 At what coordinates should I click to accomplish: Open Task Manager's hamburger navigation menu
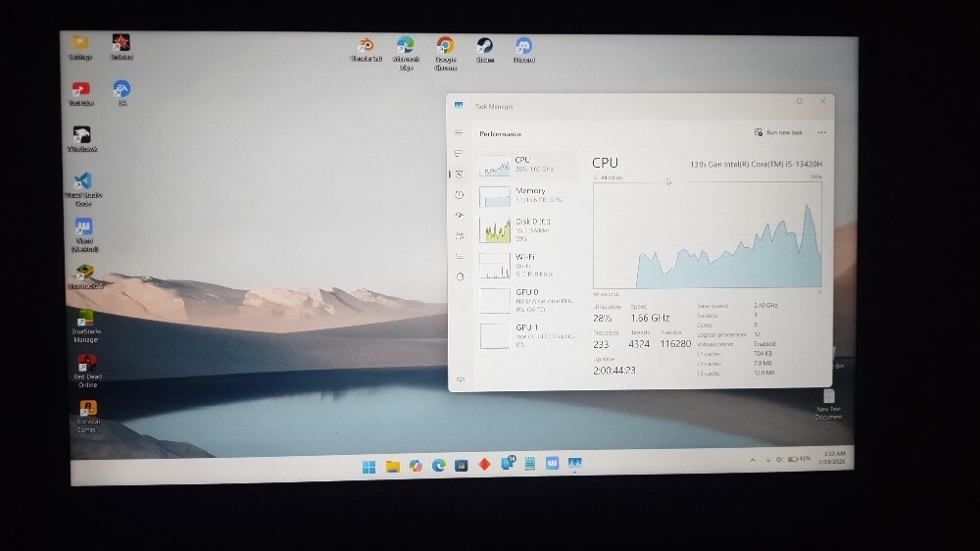coord(459,133)
